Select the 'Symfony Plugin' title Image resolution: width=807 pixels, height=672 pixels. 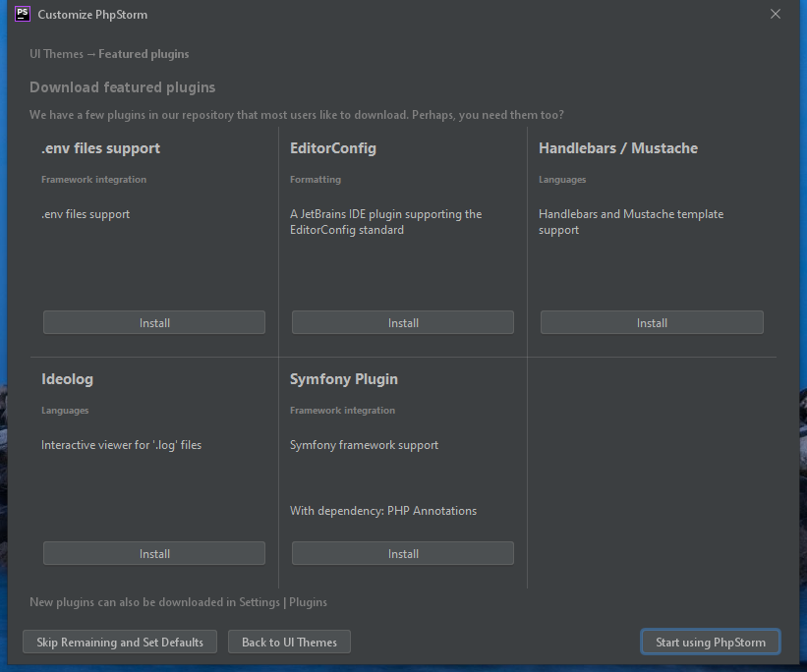coord(344,379)
